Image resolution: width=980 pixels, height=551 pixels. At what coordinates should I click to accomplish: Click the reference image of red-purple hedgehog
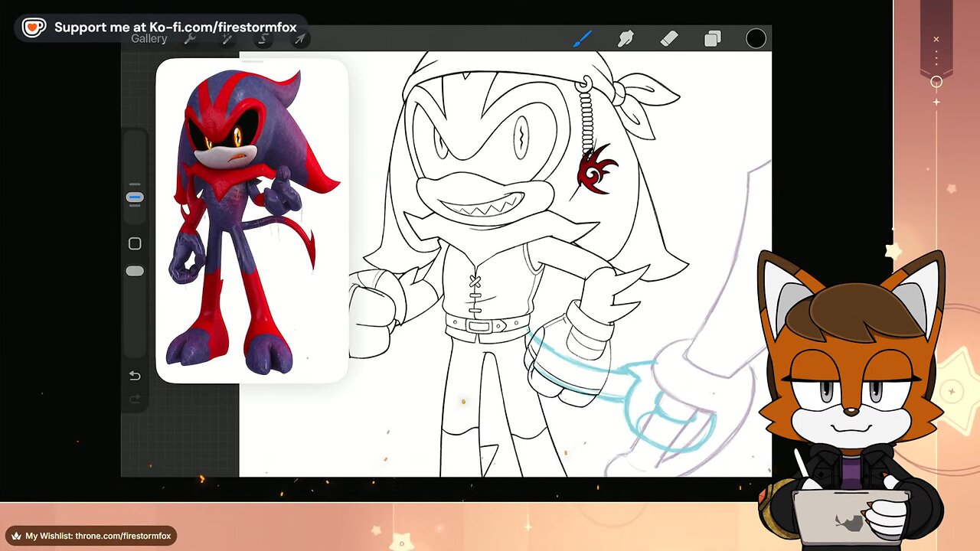click(252, 222)
